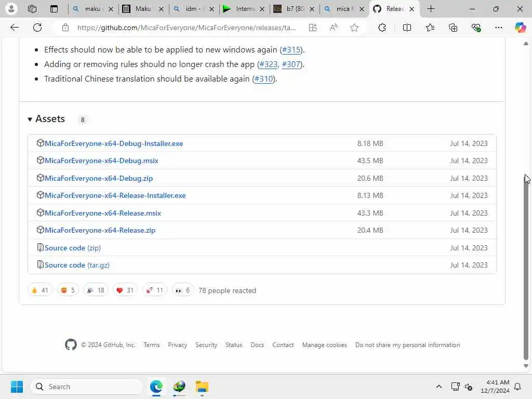The image size is (532, 399).
Task: Open the Copilot sidebar icon
Action: click(520, 28)
